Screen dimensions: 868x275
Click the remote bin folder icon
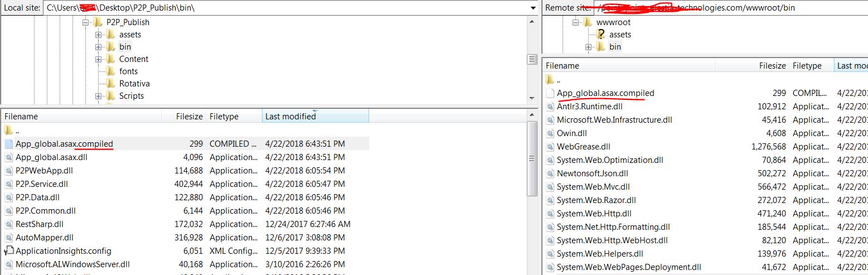point(600,47)
